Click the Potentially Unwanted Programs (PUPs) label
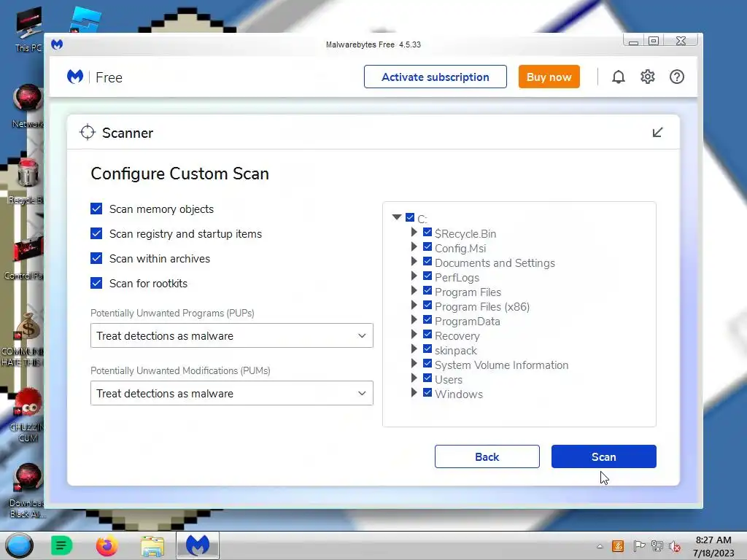This screenshot has height=560, width=747. [172, 314]
